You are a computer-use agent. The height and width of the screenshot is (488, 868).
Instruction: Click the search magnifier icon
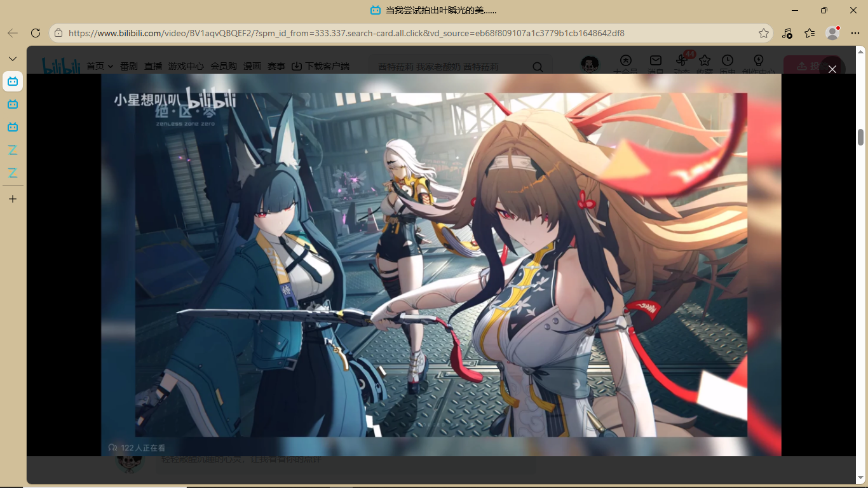click(538, 67)
